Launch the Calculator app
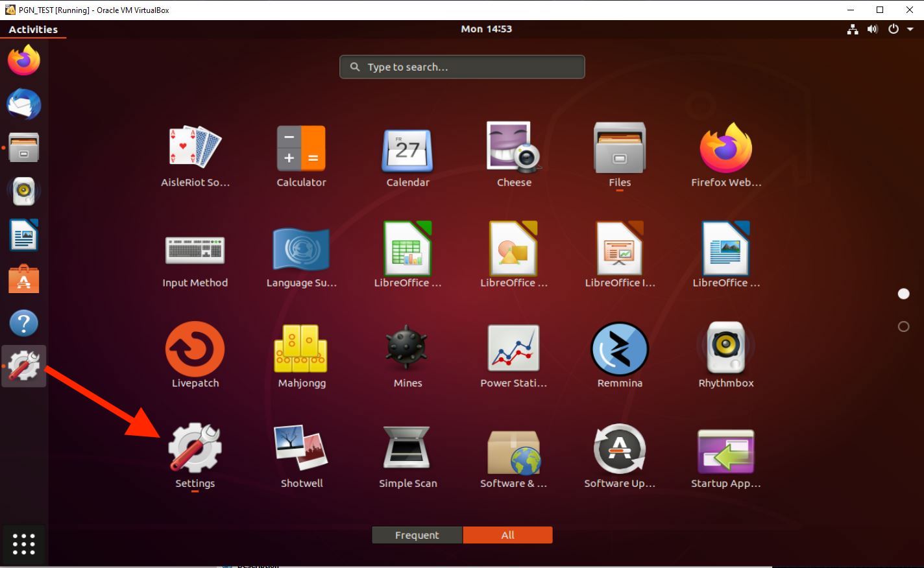The image size is (924, 568). coord(301,148)
